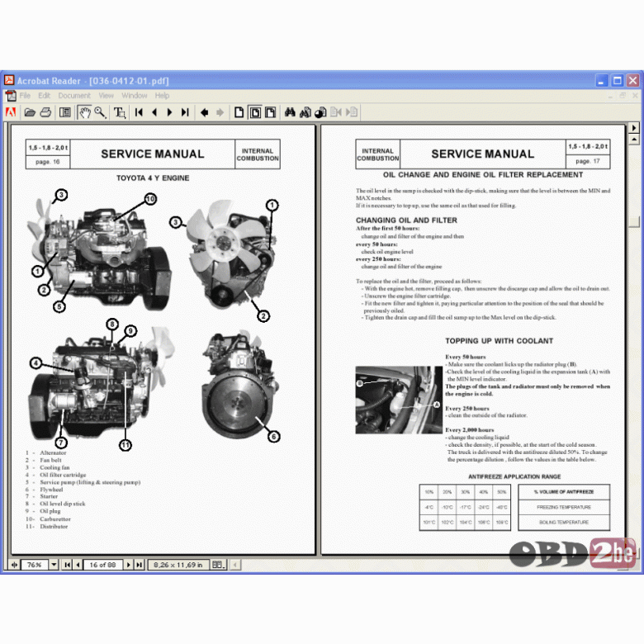Image resolution: width=644 pixels, height=644 pixels.
Task: Open the View menu
Action: pyautogui.click(x=106, y=96)
